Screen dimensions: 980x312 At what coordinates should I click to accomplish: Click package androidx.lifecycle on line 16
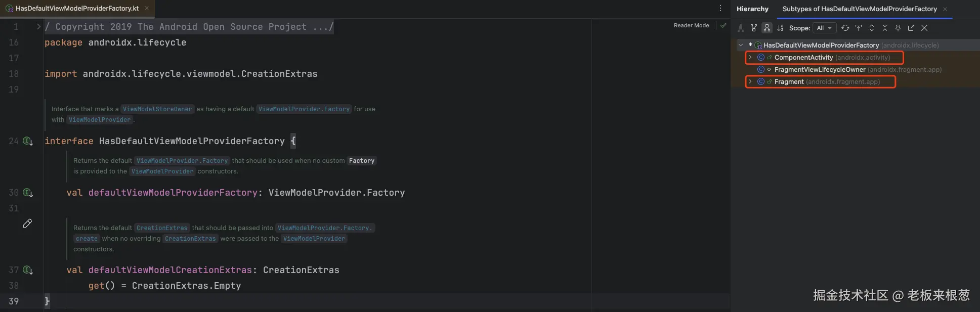pos(115,42)
